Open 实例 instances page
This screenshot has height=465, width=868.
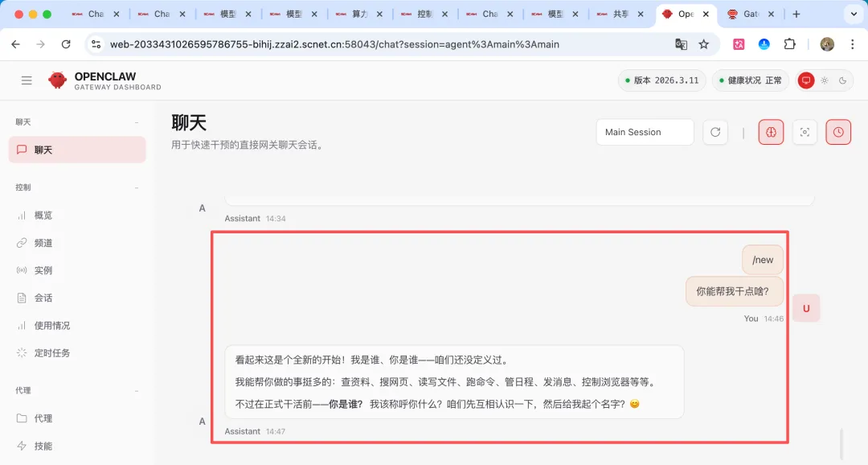(77, 270)
